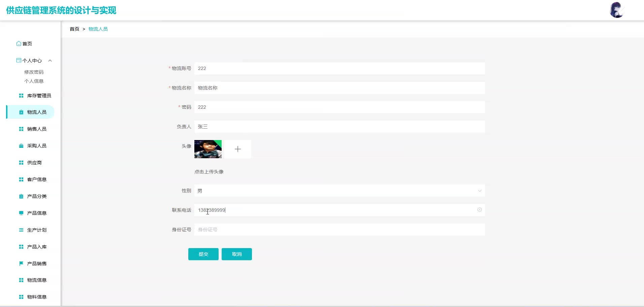Click the 库存管理员 grid icon
The image size is (644, 307).
tap(21, 96)
